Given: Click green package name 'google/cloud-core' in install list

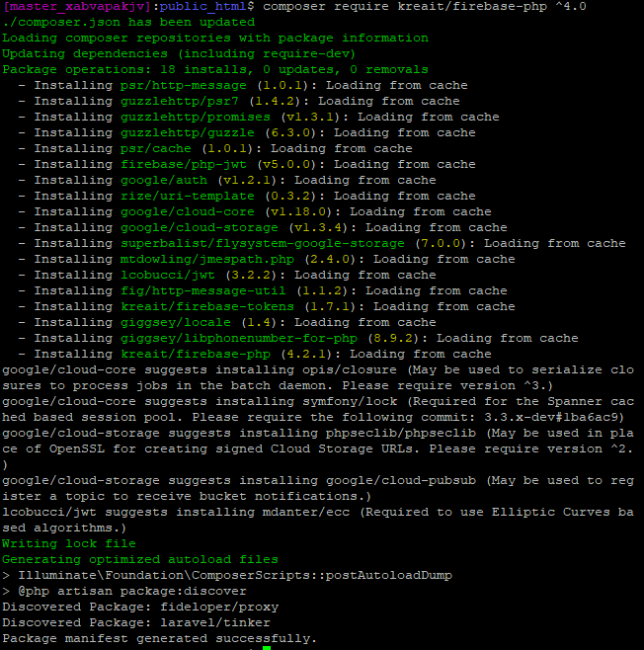Looking at the screenshot, I should (188, 211).
